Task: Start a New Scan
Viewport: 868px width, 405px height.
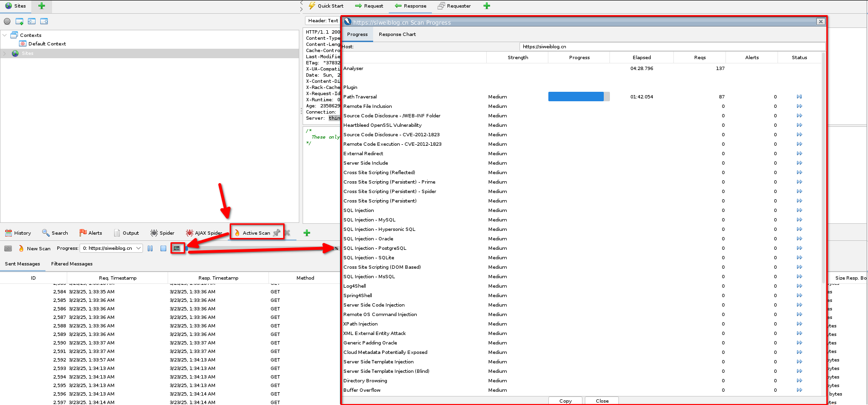Action: click(x=35, y=248)
